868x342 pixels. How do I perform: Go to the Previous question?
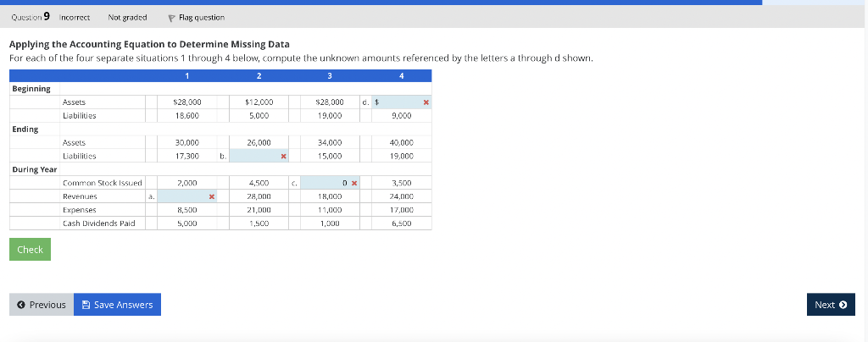click(42, 305)
